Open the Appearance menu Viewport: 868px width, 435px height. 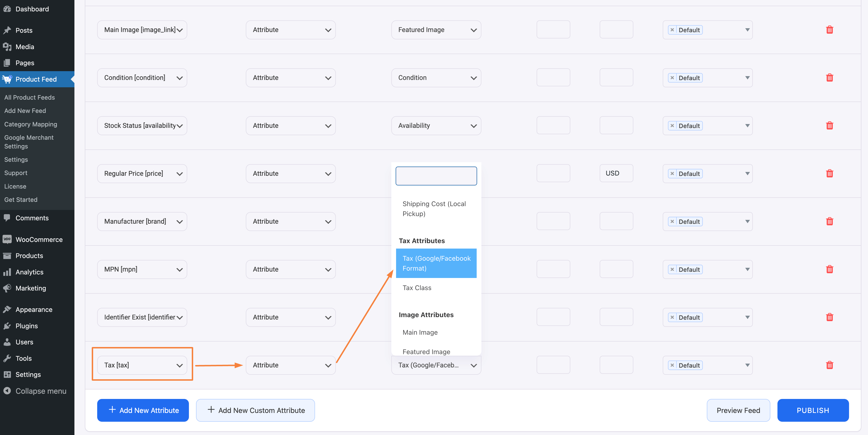37,310
